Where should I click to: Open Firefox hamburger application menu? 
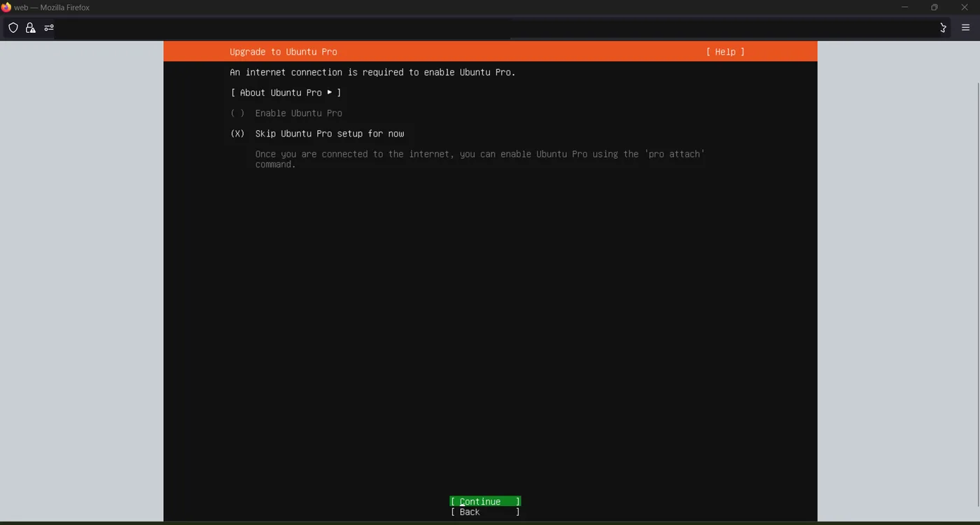(965, 28)
